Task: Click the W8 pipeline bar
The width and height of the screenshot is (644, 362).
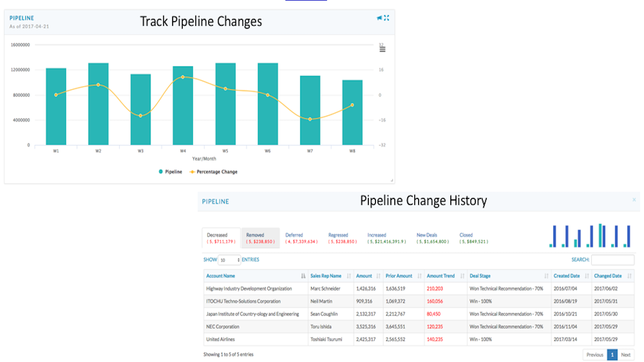Action: click(x=352, y=113)
